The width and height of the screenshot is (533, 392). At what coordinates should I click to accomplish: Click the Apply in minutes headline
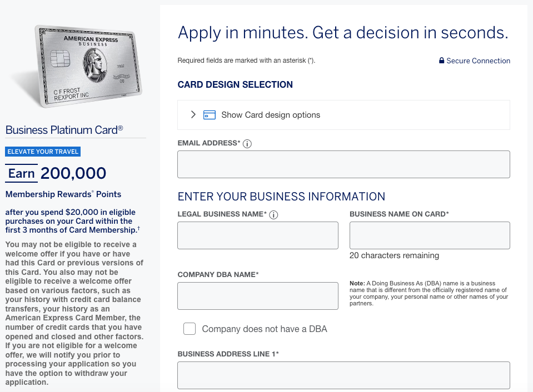[x=342, y=33]
